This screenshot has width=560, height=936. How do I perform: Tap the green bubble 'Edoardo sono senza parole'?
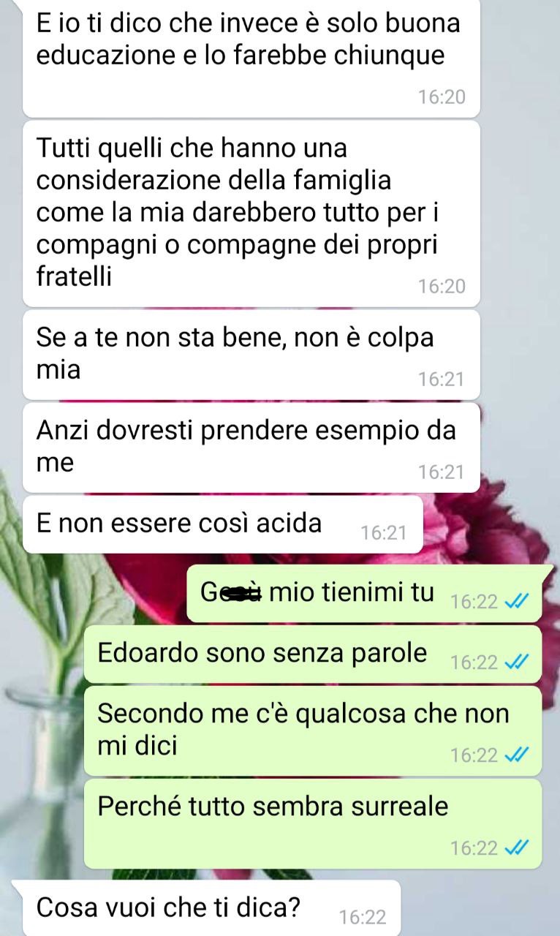point(313,654)
